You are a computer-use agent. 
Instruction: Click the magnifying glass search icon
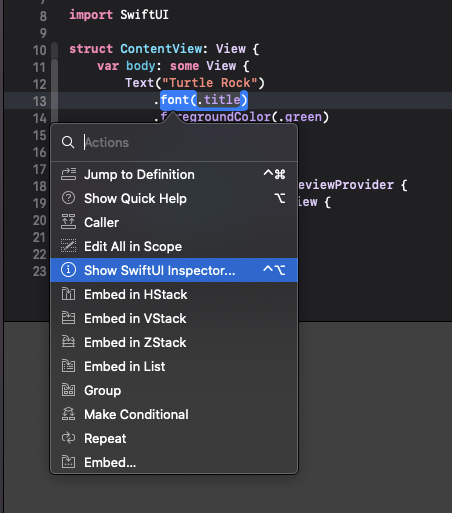(x=68, y=142)
